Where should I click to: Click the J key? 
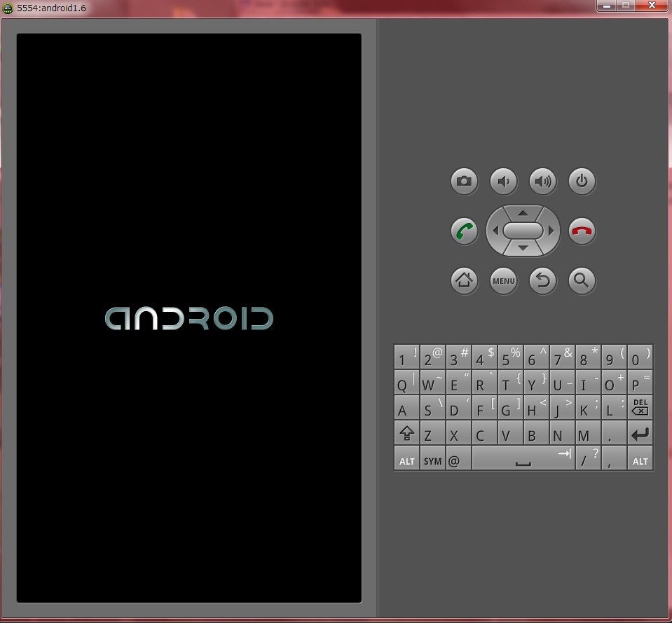coord(562,407)
